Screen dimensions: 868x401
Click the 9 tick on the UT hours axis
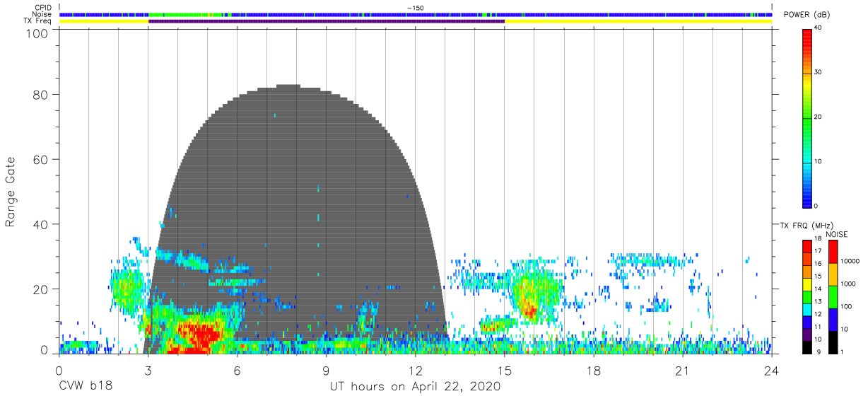[327, 371]
